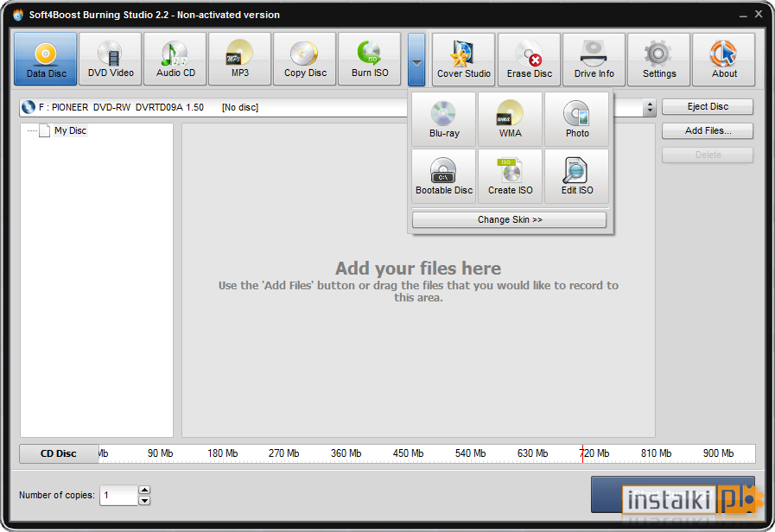Click the Eject Disc button
This screenshot has height=532, width=775.
(x=708, y=106)
